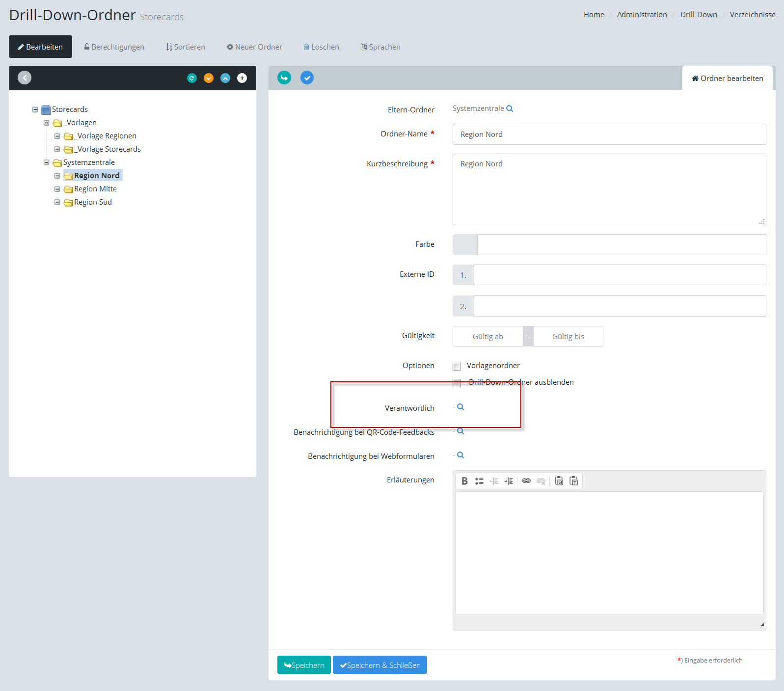Go to Administration breadcrumb link
Image resolution: width=784 pixels, height=691 pixels.
coord(642,15)
